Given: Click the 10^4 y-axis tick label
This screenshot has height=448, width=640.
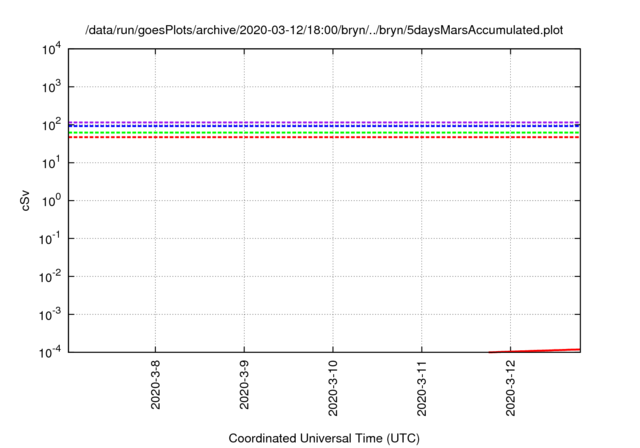Looking at the screenshot, I should (x=51, y=49).
